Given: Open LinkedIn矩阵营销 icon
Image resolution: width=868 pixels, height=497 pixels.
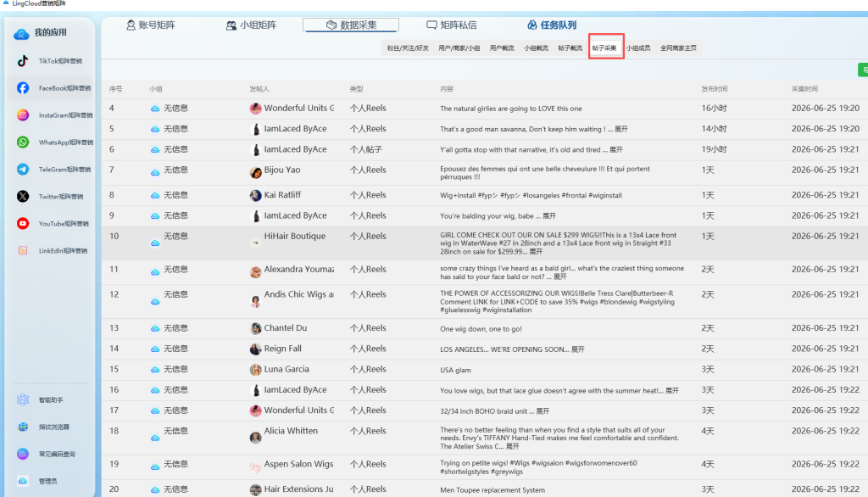Looking at the screenshot, I should (23, 250).
